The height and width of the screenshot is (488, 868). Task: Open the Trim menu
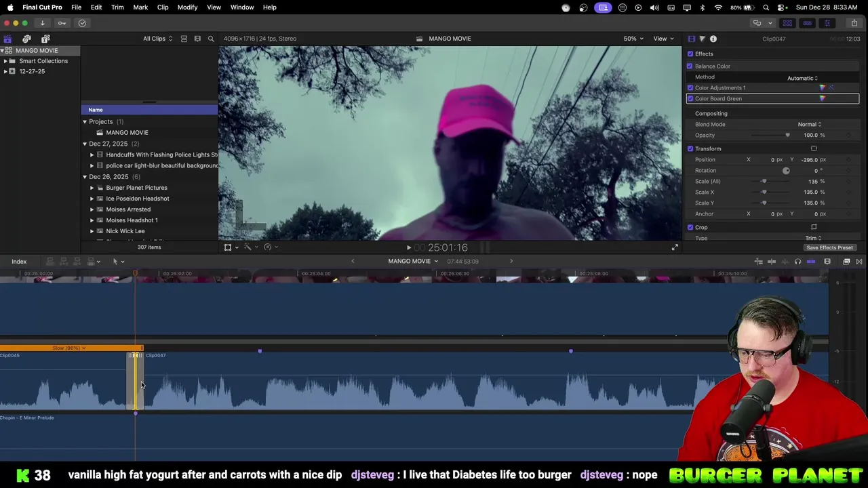click(117, 7)
